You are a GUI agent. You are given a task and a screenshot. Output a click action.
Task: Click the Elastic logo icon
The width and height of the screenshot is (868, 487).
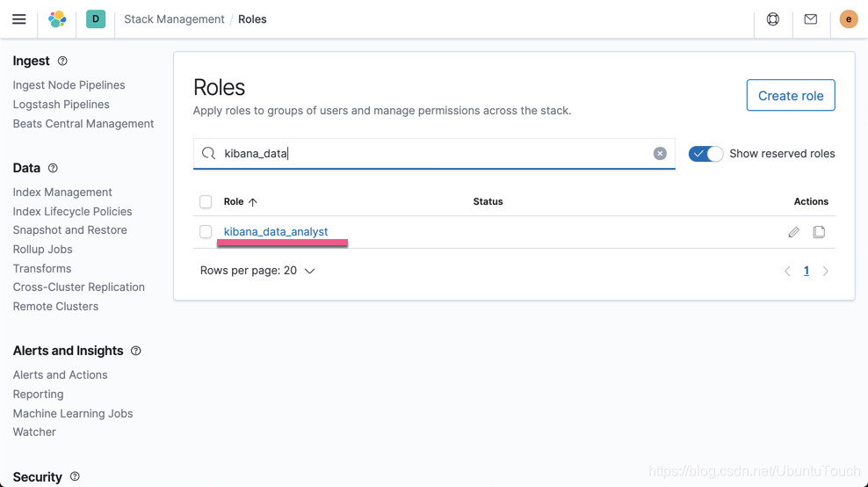click(57, 19)
